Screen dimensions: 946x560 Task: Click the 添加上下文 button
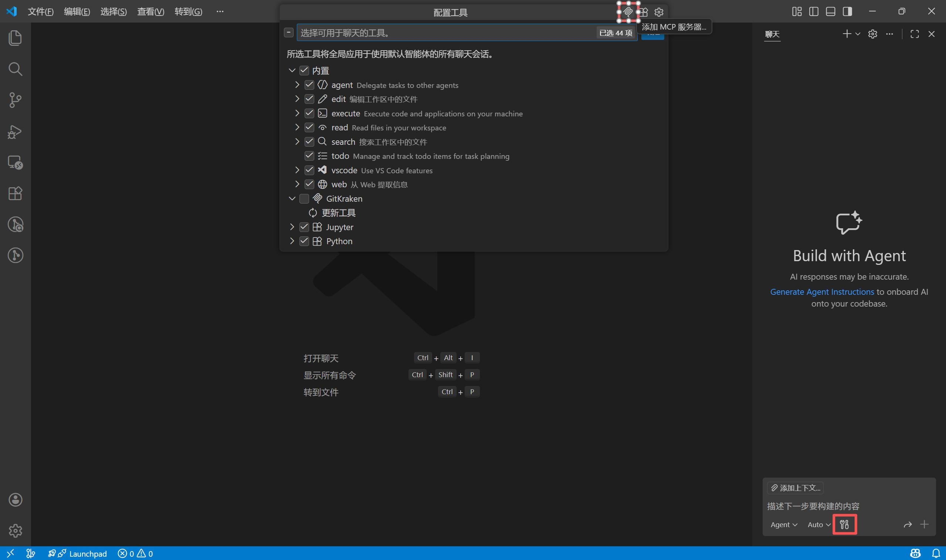click(x=795, y=488)
